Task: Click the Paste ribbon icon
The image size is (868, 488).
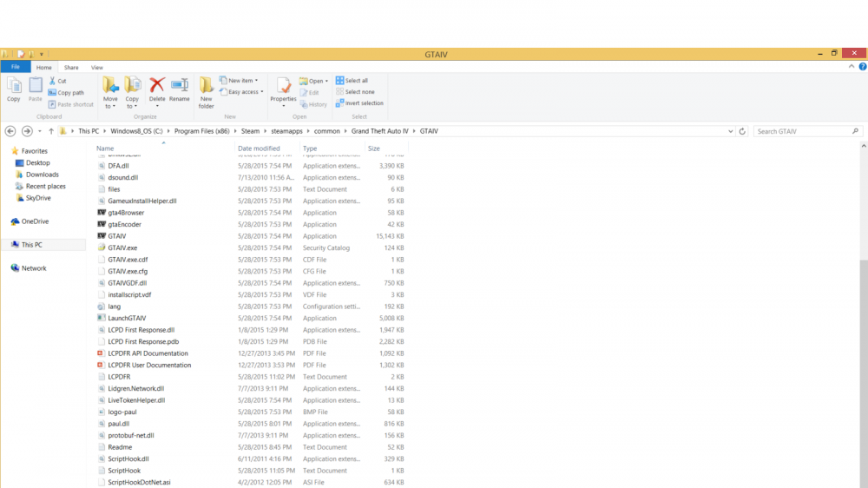Action: pyautogui.click(x=36, y=89)
